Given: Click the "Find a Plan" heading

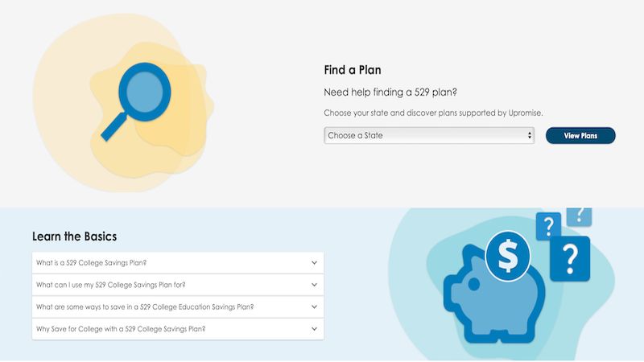Looking at the screenshot, I should click(x=353, y=70).
